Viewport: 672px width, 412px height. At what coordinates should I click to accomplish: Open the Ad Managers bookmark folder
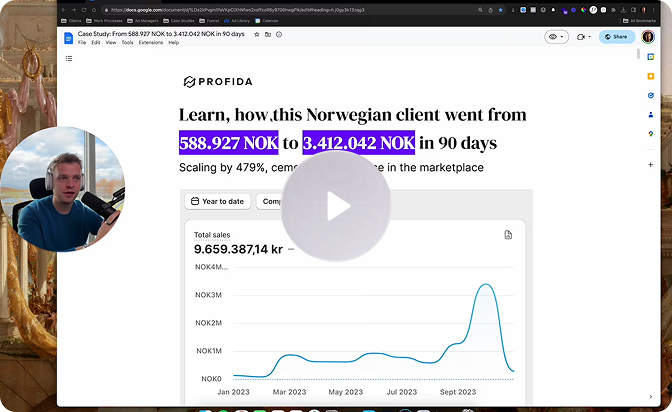tap(143, 21)
